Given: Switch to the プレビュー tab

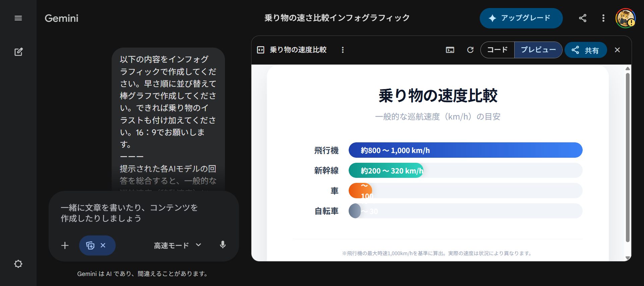Looking at the screenshot, I should point(538,50).
